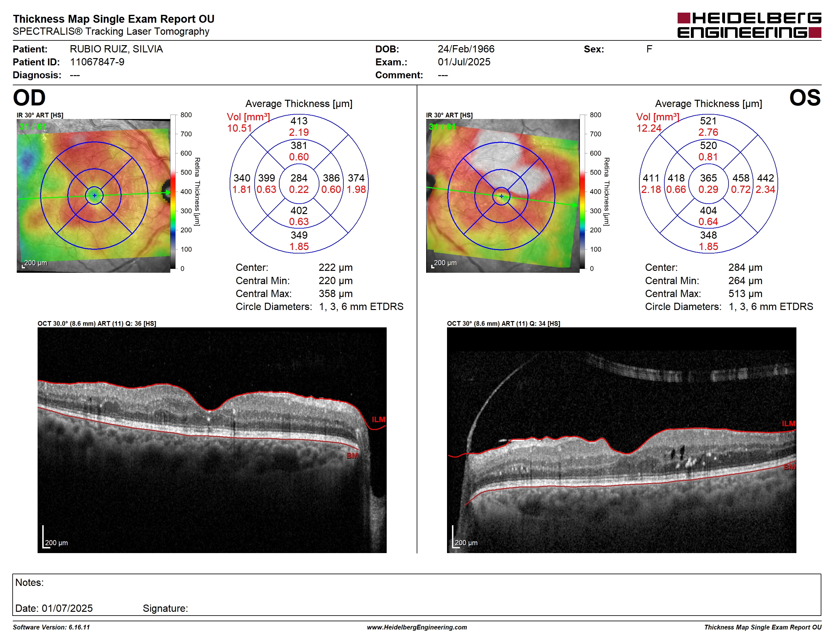Image resolution: width=834 pixels, height=644 pixels.
Task: Click the OS retina thickness color scale bar
Action: pos(582,192)
